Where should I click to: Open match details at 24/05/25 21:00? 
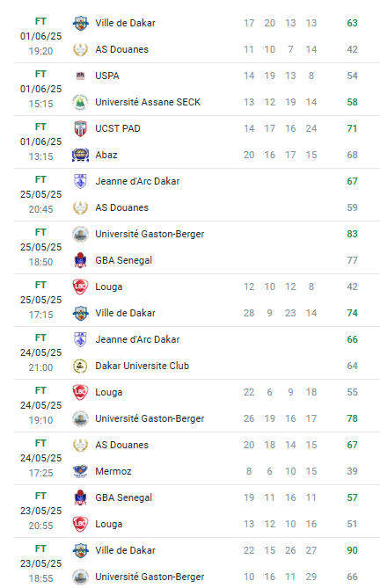tap(197, 352)
